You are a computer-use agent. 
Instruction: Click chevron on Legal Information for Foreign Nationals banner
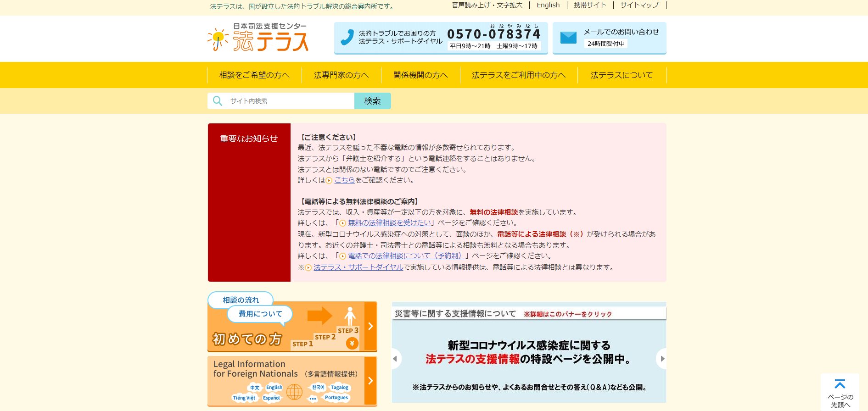[370, 381]
